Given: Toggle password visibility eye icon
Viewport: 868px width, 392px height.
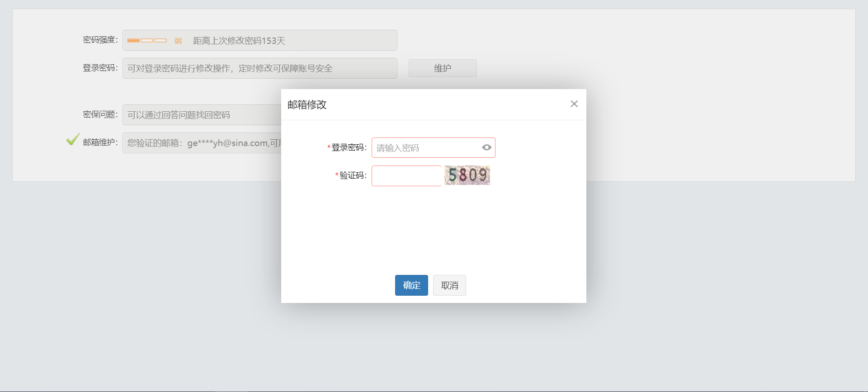Looking at the screenshot, I should coord(486,147).
